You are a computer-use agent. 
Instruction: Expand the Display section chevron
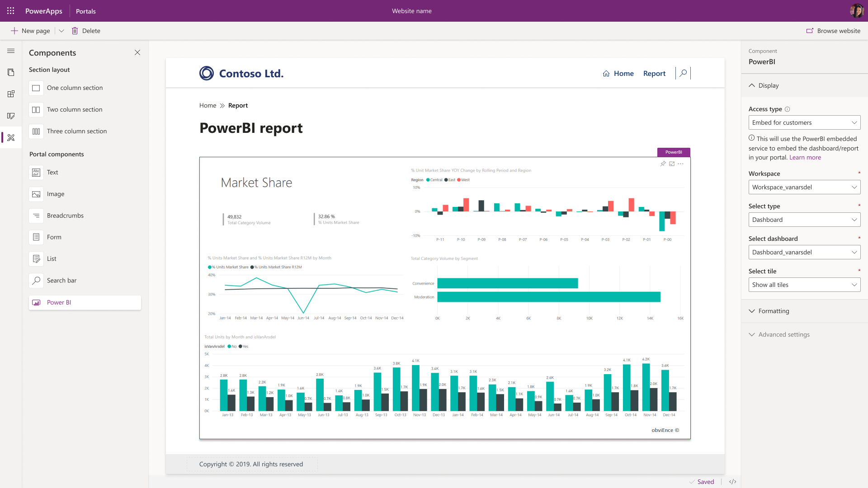point(752,85)
